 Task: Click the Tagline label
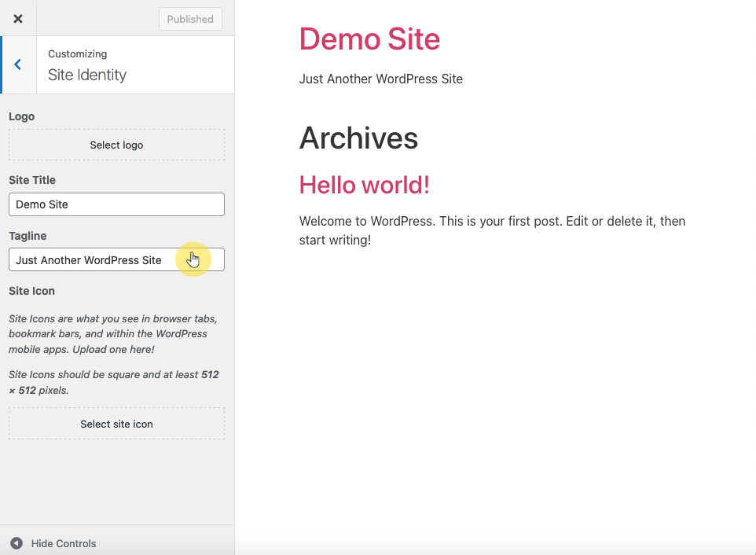pos(28,236)
